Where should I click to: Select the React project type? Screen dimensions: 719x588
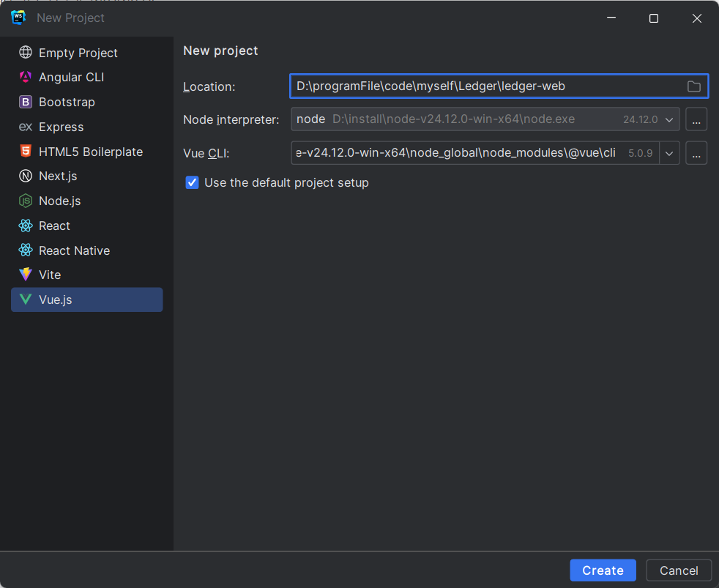pos(86,226)
